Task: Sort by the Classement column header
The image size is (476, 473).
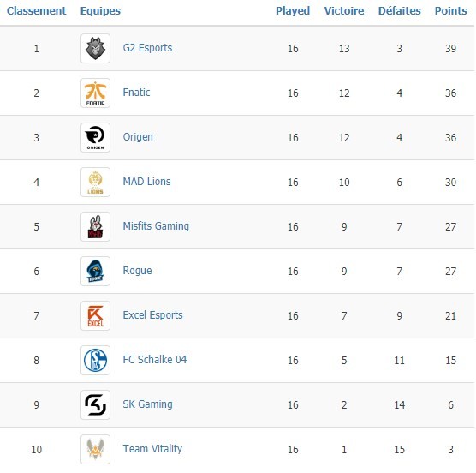Action: point(37,10)
